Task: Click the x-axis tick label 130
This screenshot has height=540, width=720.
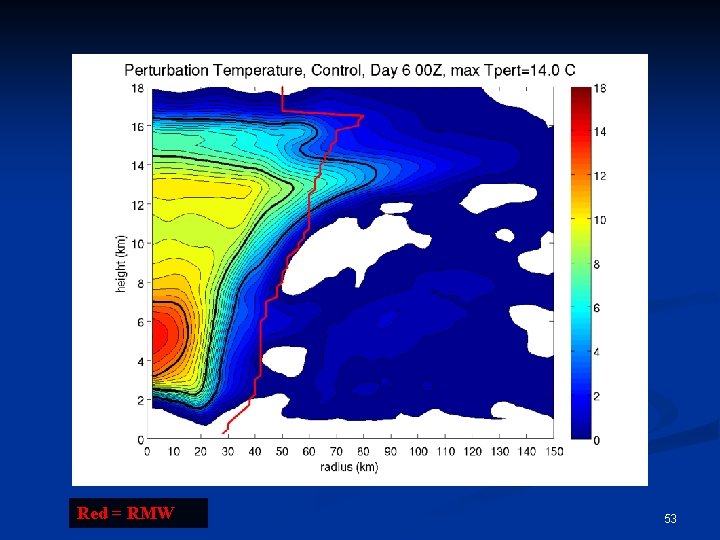Action: coord(500,452)
